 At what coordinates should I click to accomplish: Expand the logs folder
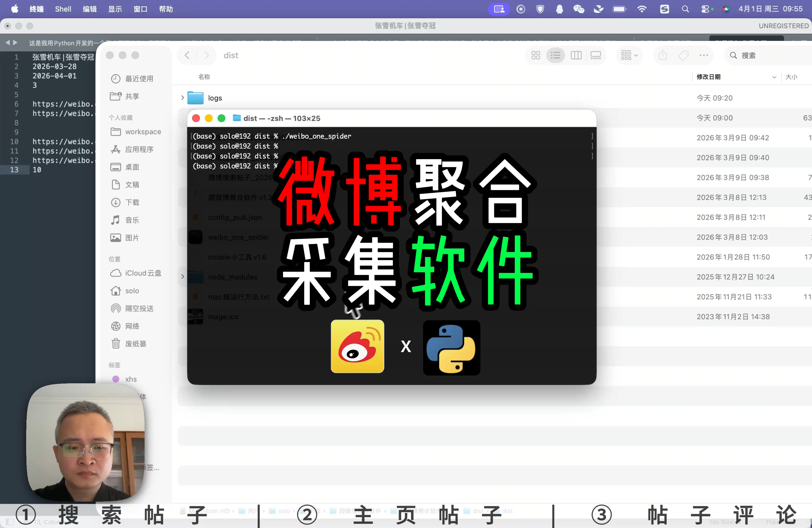[x=182, y=98]
